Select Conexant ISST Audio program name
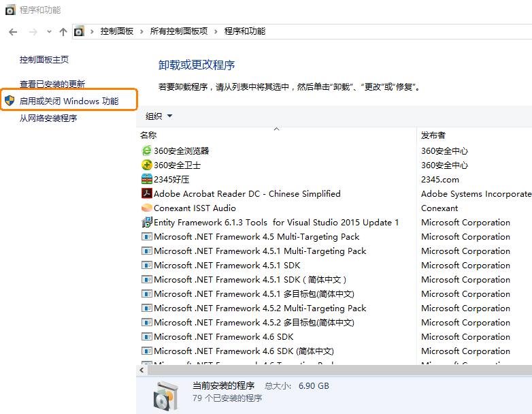The width and height of the screenshot is (532, 414). (x=195, y=208)
